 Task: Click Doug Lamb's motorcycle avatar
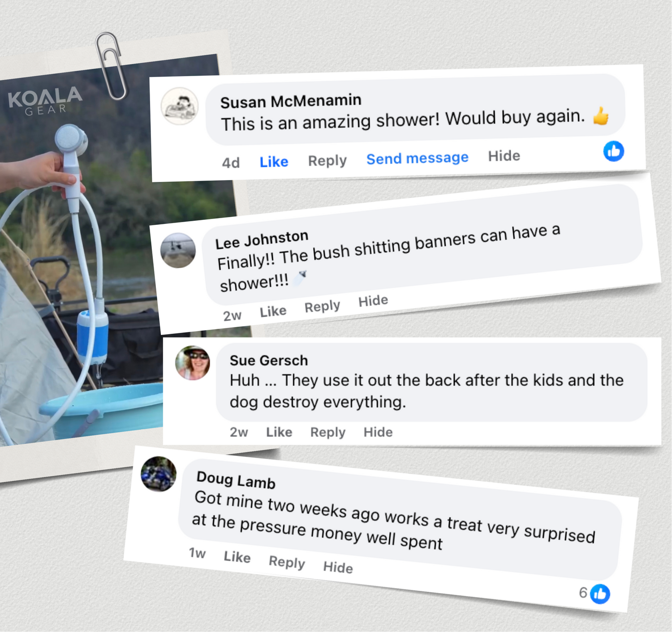[159, 474]
